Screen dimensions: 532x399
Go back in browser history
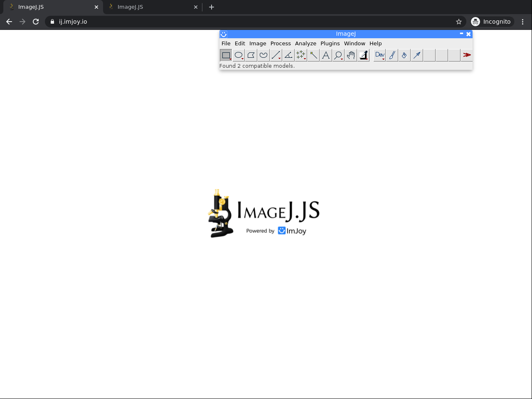[9, 22]
